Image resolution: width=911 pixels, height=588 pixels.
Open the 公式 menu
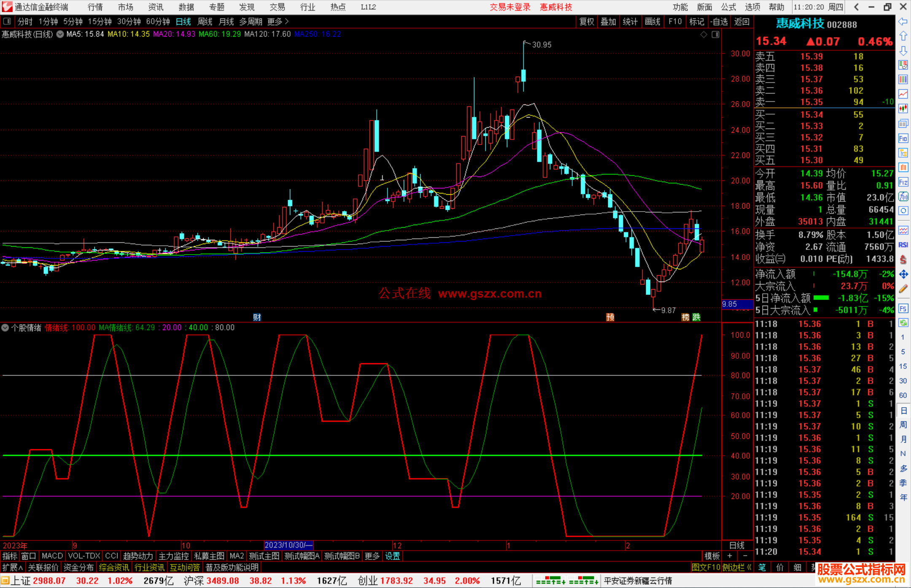click(x=728, y=7)
